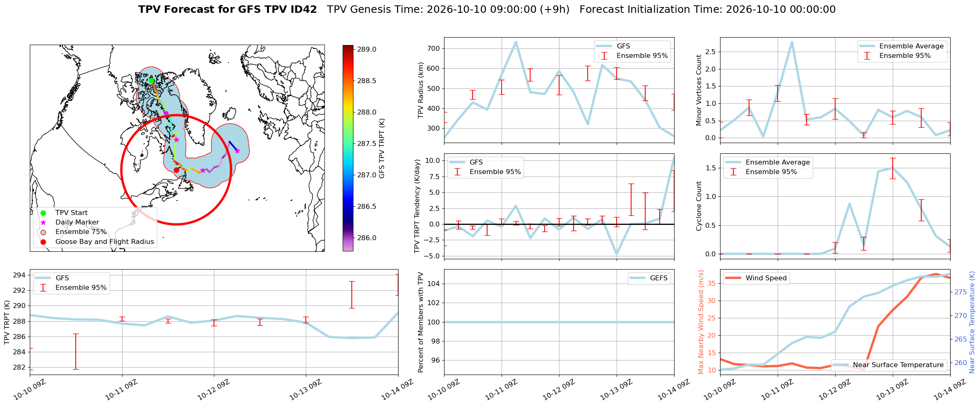
Task: Click the 10.0 tick on TRPT Tendency axis
Action: point(431,161)
